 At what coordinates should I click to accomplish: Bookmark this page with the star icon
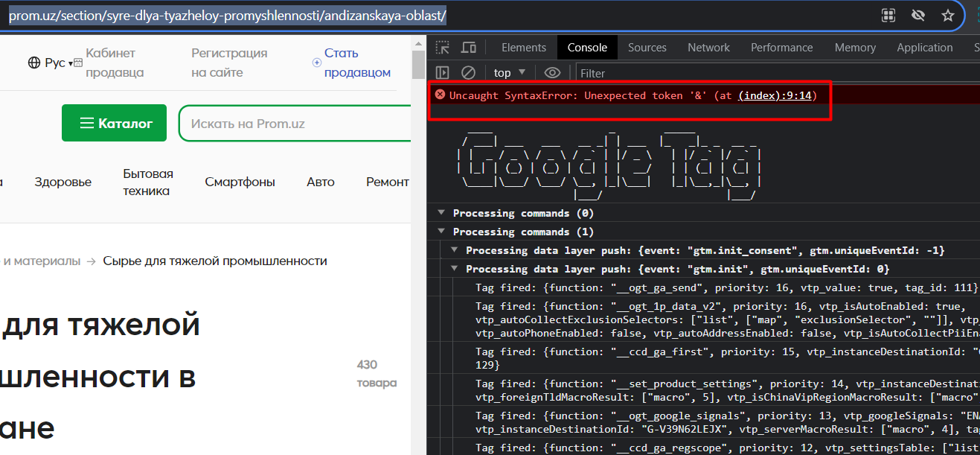[947, 15]
